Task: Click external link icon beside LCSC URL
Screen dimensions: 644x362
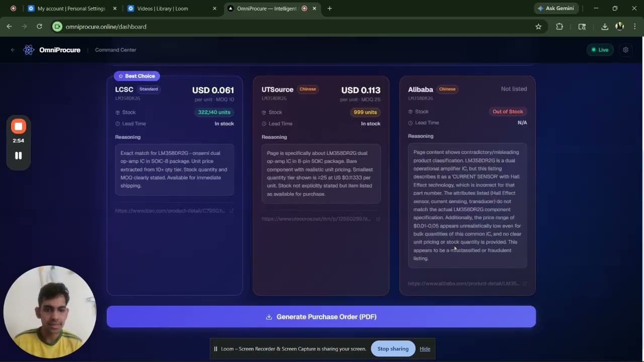Action: (x=231, y=211)
